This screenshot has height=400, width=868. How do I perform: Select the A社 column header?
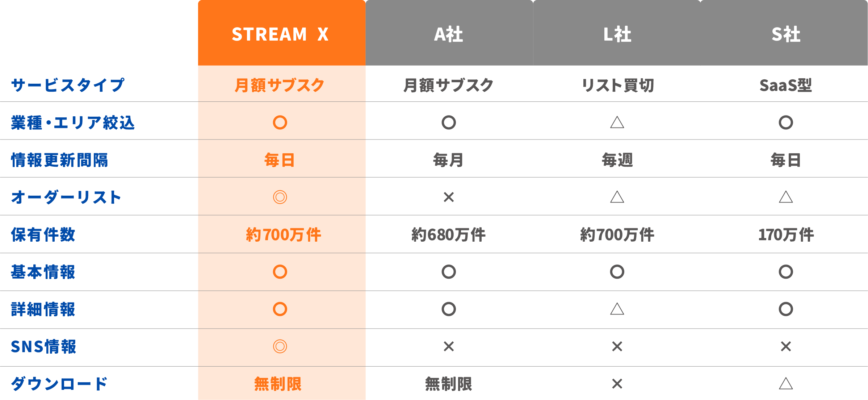click(449, 34)
